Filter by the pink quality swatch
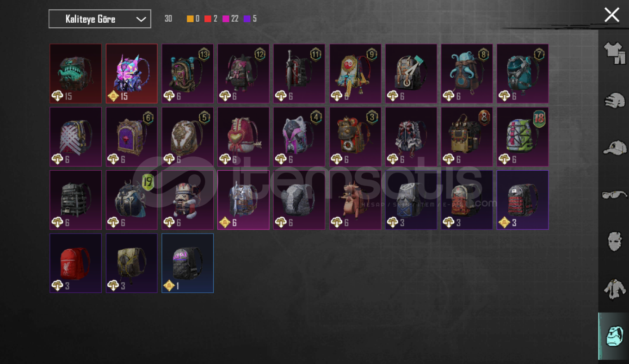The height and width of the screenshot is (364, 629). [x=226, y=19]
